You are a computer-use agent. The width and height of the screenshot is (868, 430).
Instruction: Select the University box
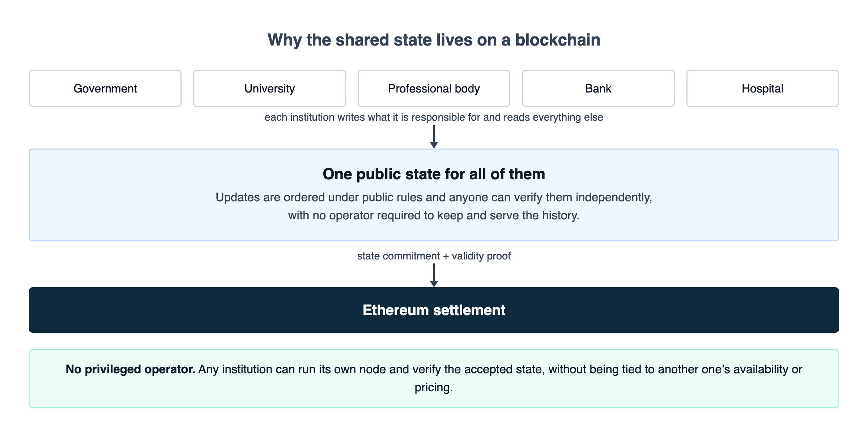[x=269, y=89]
